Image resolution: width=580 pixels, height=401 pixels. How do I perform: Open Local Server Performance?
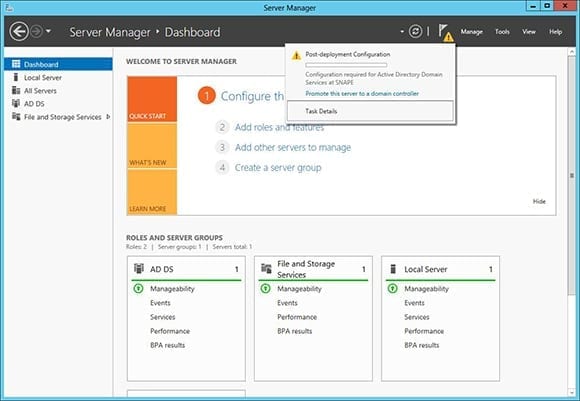(424, 331)
